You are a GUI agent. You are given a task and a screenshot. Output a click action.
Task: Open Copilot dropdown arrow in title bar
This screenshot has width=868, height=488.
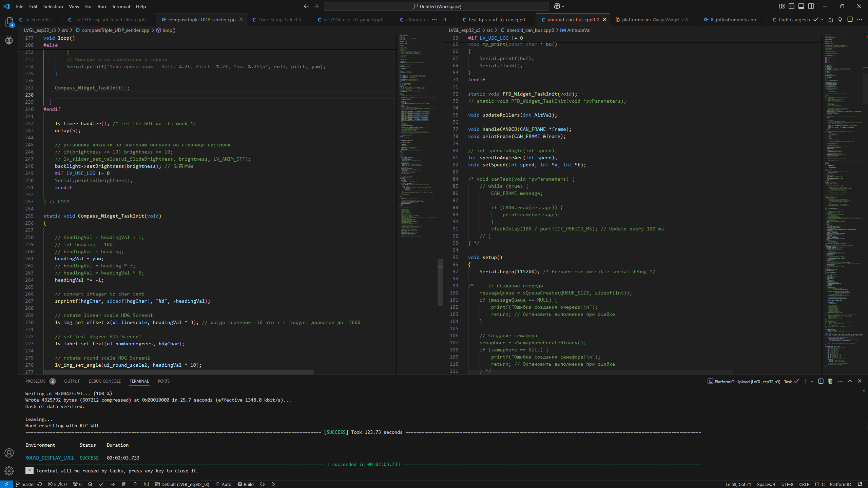[563, 6]
